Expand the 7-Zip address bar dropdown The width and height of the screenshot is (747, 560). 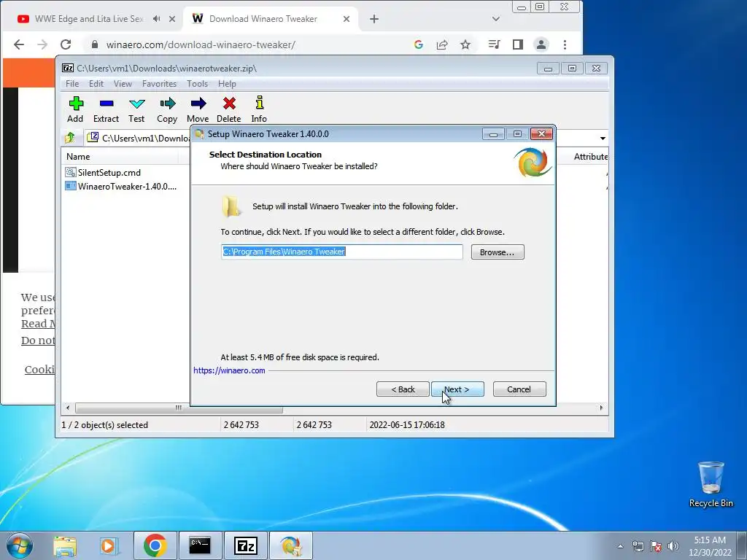[x=603, y=138]
